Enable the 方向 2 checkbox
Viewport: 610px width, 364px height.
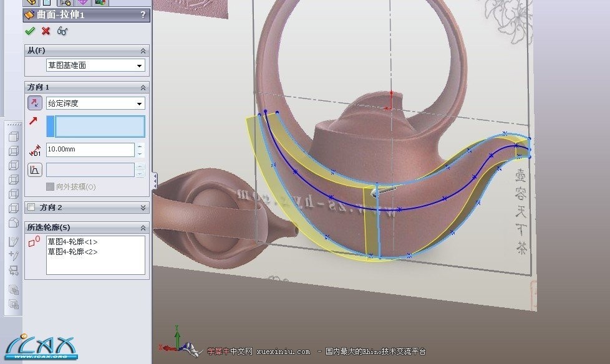[31, 208]
